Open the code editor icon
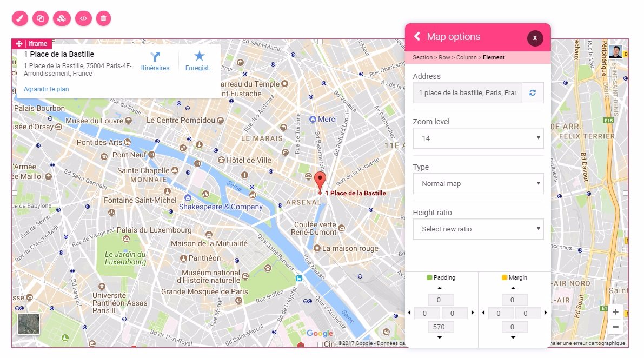Image resolution: width=644 pixels, height=358 pixels. 83,18
